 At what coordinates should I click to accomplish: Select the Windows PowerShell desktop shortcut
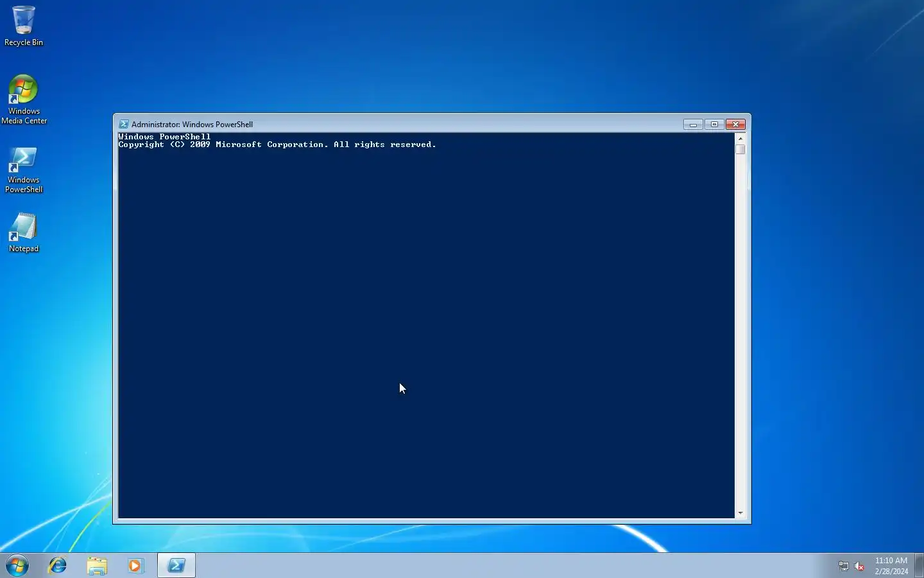point(24,170)
